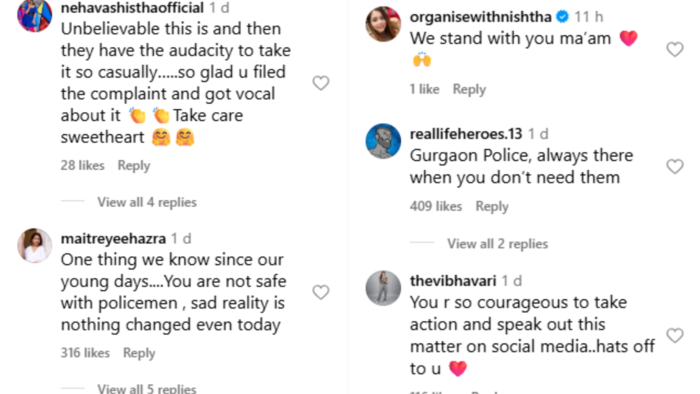Like maitreyeehazra's comment with heart icon

[x=321, y=292]
